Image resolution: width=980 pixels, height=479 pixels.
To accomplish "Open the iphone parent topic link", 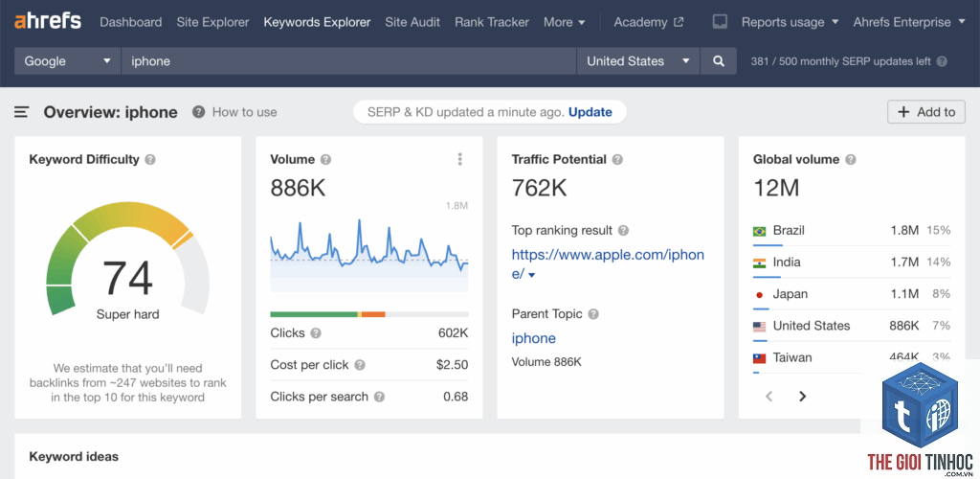I will (x=534, y=338).
